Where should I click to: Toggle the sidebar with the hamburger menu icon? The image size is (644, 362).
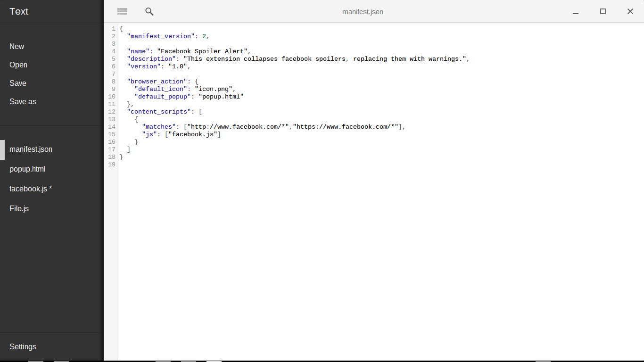click(123, 11)
